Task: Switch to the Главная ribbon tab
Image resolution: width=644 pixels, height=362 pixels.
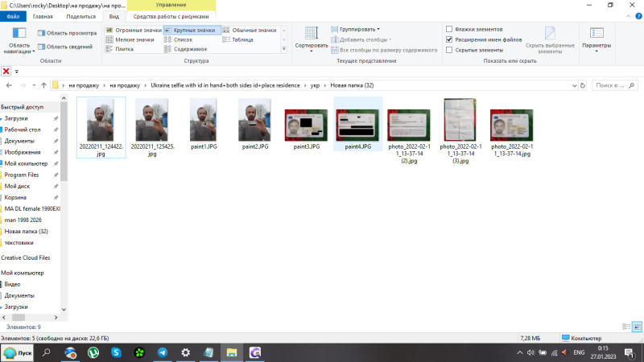Action: (x=43, y=16)
